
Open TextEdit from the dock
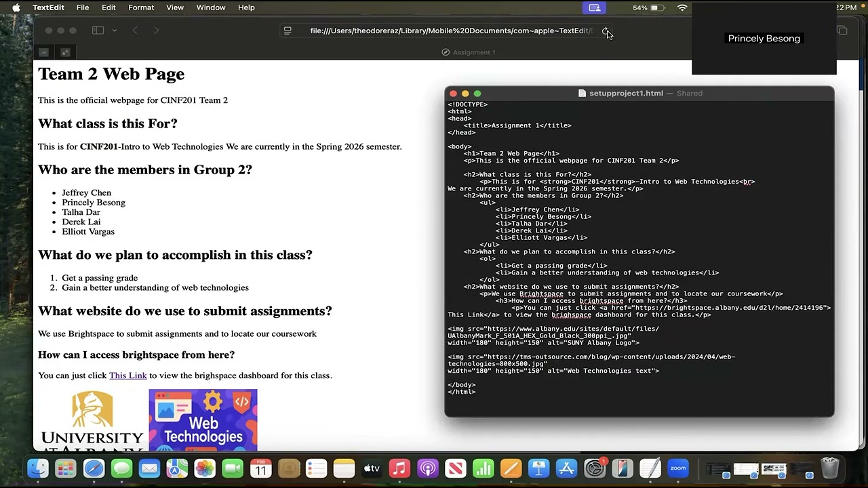coord(650,468)
